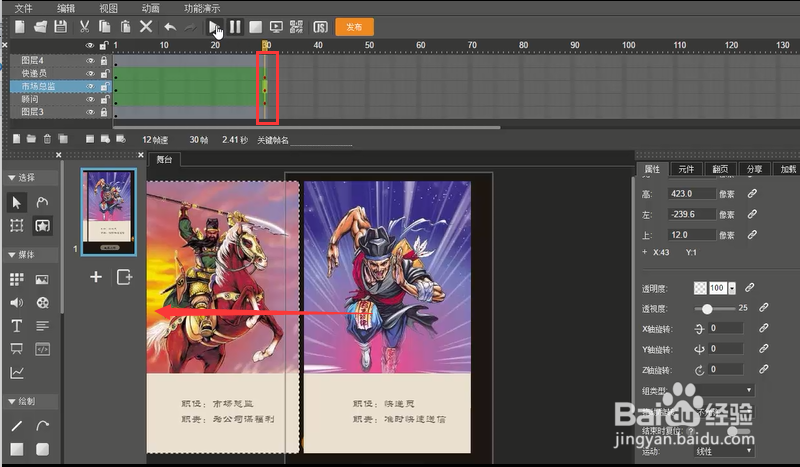Select the 顾问 layer name
Screen dimensions: 800x467
[x=30, y=99]
